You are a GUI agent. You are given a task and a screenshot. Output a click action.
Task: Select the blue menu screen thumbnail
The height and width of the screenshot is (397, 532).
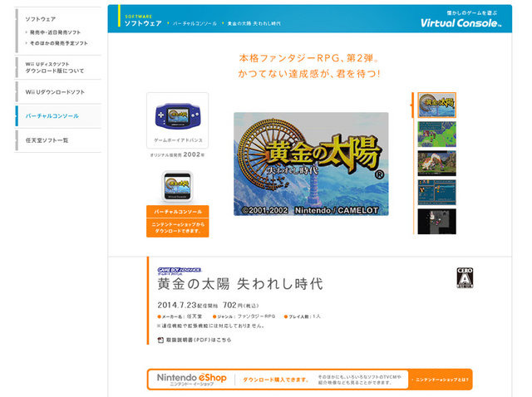[x=437, y=193]
